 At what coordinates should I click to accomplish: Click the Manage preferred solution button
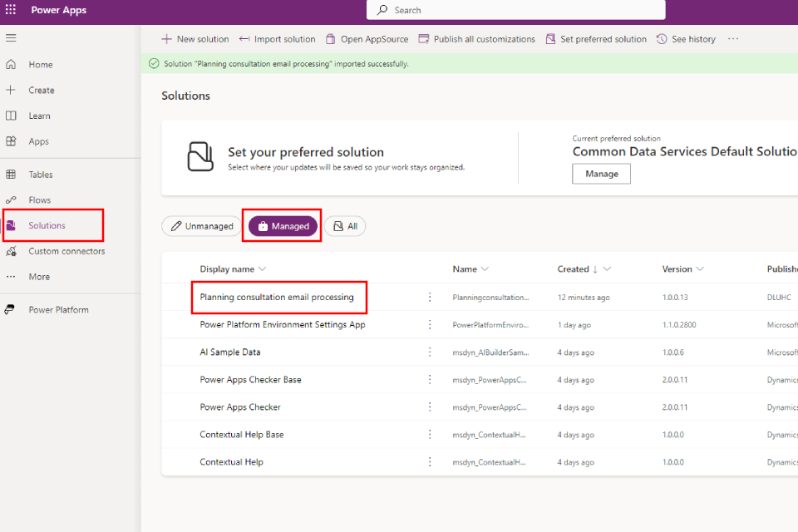click(601, 174)
